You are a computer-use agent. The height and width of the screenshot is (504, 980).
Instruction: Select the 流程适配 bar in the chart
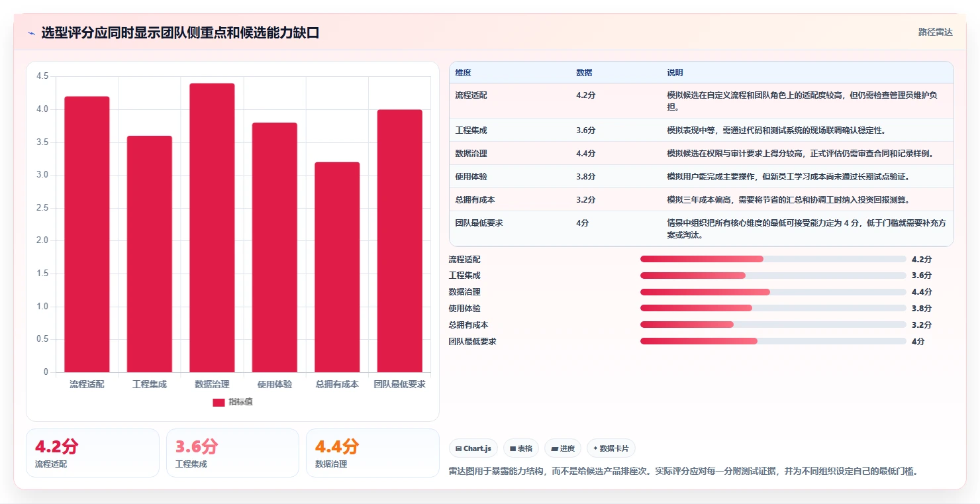(x=87, y=234)
